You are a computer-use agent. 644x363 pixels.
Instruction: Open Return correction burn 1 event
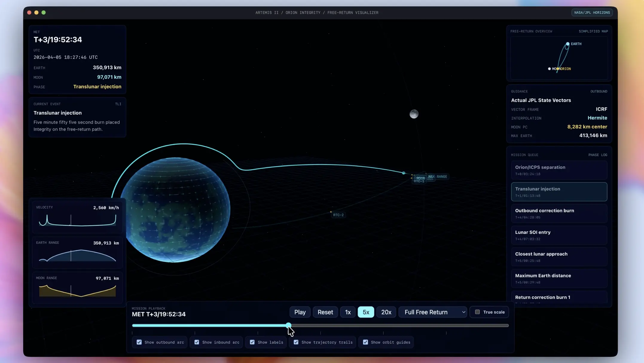click(559, 297)
